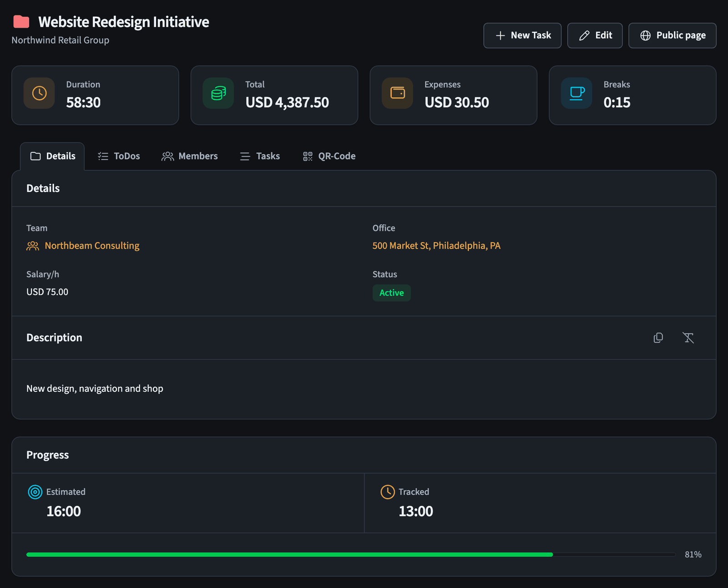The width and height of the screenshot is (728, 588).
Task: Switch to the ToDos tab
Action: [119, 156]
